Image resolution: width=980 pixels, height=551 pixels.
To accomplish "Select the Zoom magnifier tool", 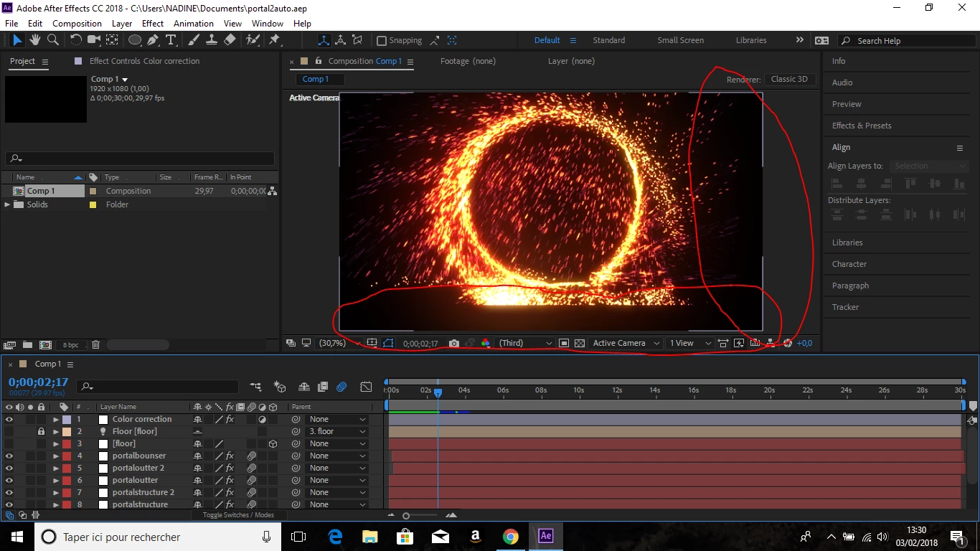I will 53,40.
